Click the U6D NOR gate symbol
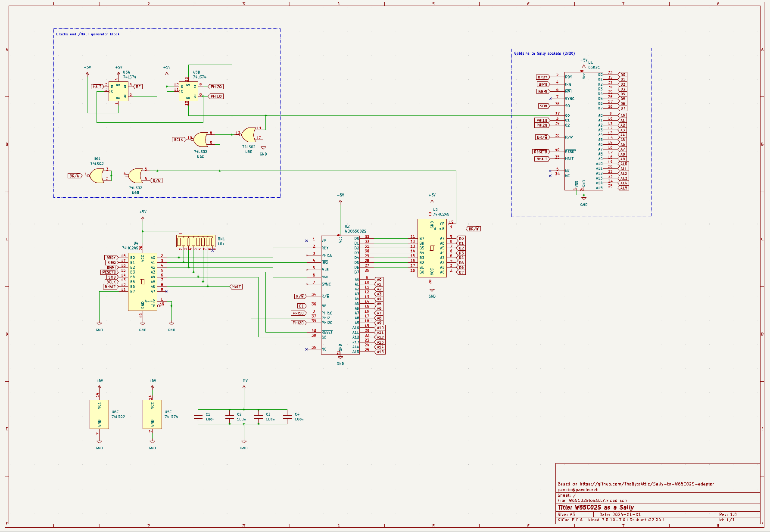 [x=249, y=135]
